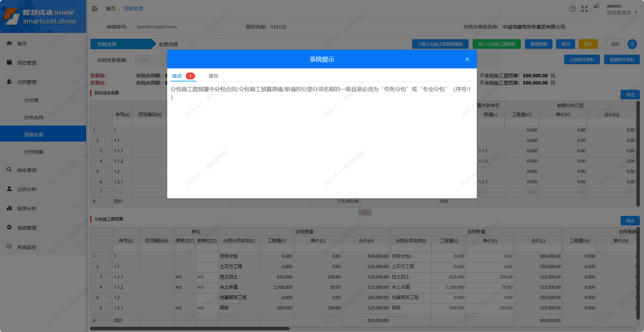Click the blue info circle icon near 返回
The image size is (644, 332).
coord(632,44)
